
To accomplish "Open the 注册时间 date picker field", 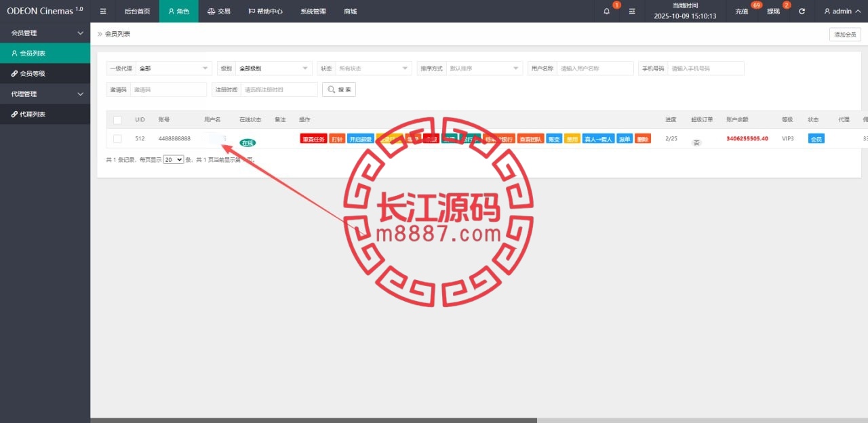I will click(x=279, y=89).
